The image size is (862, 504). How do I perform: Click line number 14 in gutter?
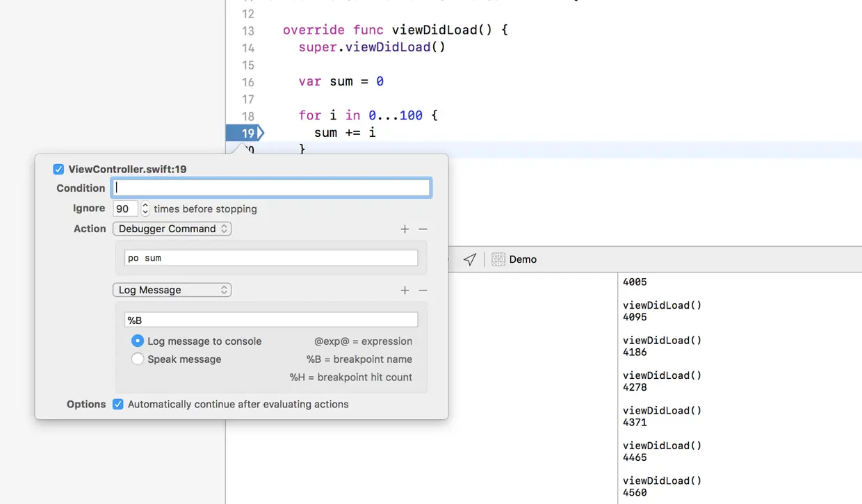point(247,48)
